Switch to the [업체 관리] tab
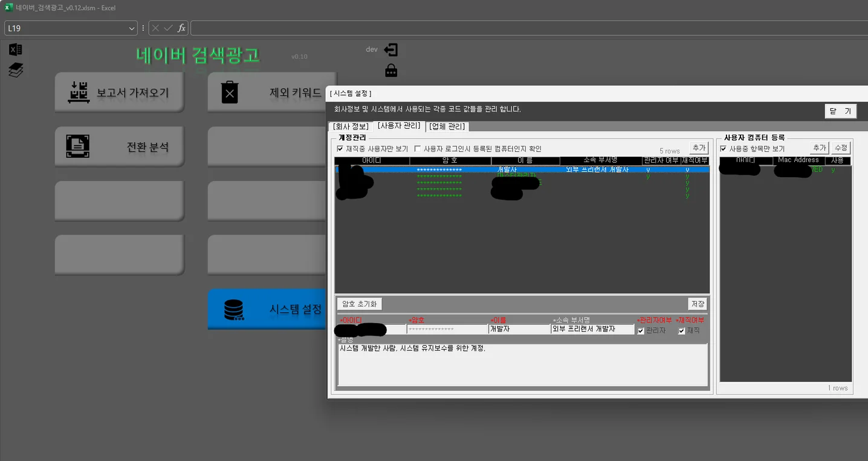The height and width of the screenshot is (461, 868). pyautogui.click(x=447, y=126)
